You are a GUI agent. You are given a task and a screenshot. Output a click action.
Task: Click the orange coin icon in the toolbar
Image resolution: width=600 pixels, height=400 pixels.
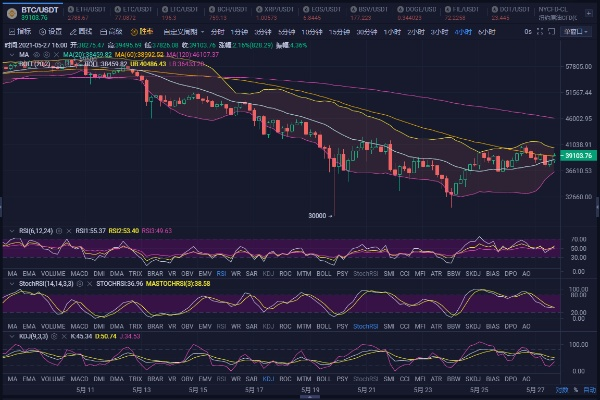[x=134, y=32]
